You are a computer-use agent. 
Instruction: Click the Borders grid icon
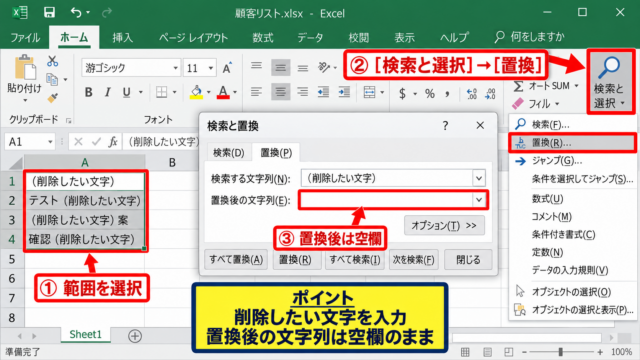point(162,93)
